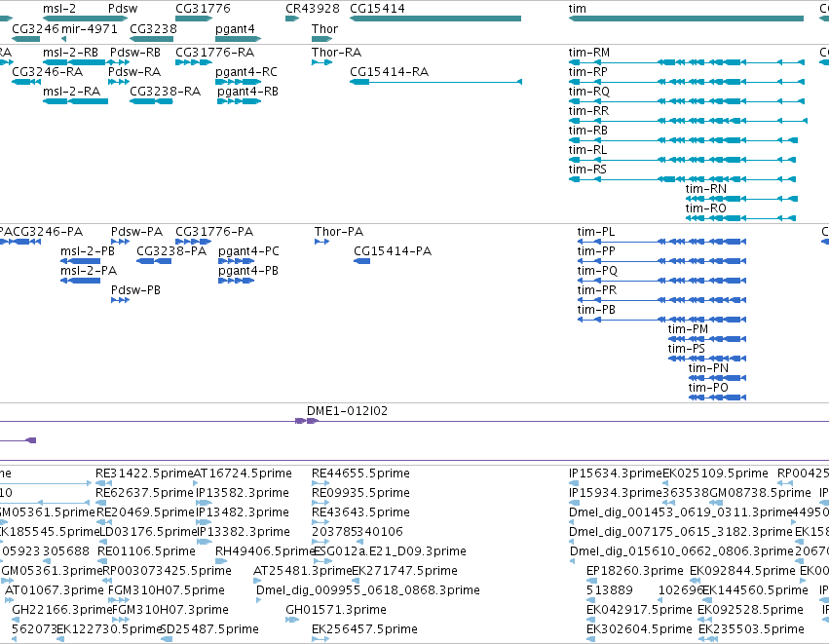The width and height of the screenshot is (829, 644).
Task: Click the CG15414-RA transcript line glyph
Action: 435,82
